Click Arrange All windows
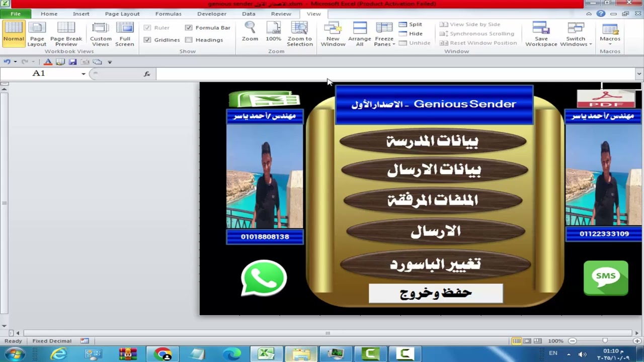The width and height of the screenshot is (644, 362). 359,34
